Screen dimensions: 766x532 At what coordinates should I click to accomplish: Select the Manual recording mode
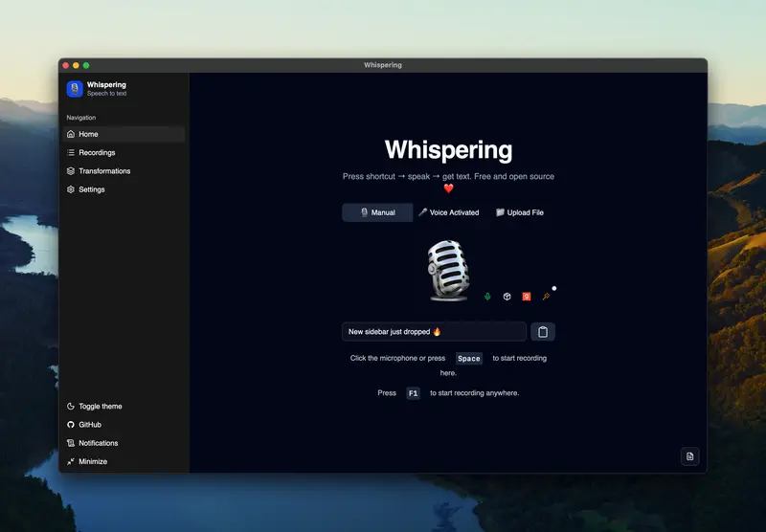(x=377, y=212)
